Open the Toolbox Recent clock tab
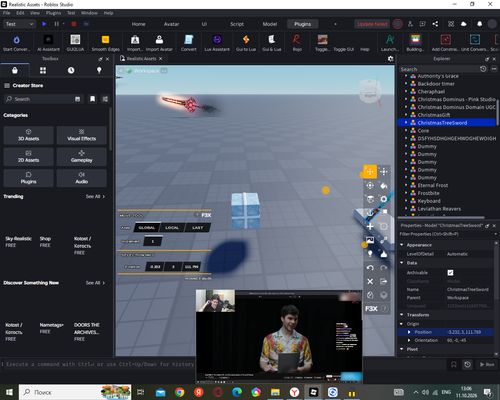500x400 pixels. click(x=71, y=70)
